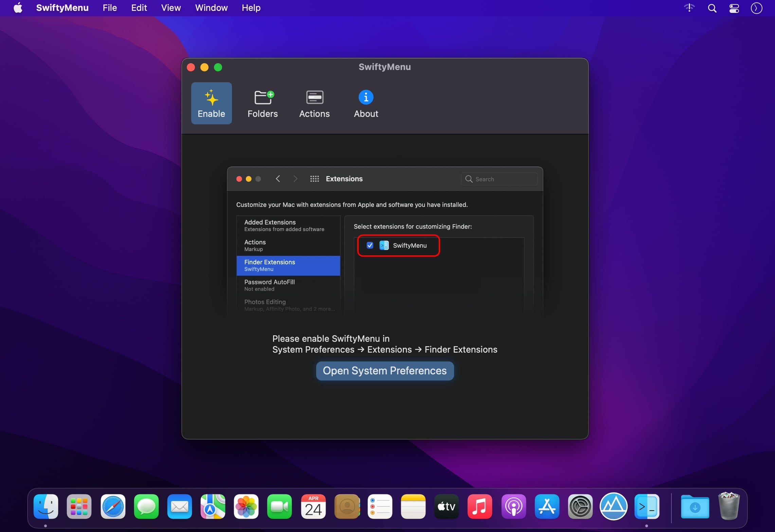775x532 pixels.
Task: Open Podcasts from the Dock
Action: coord(513,507)
